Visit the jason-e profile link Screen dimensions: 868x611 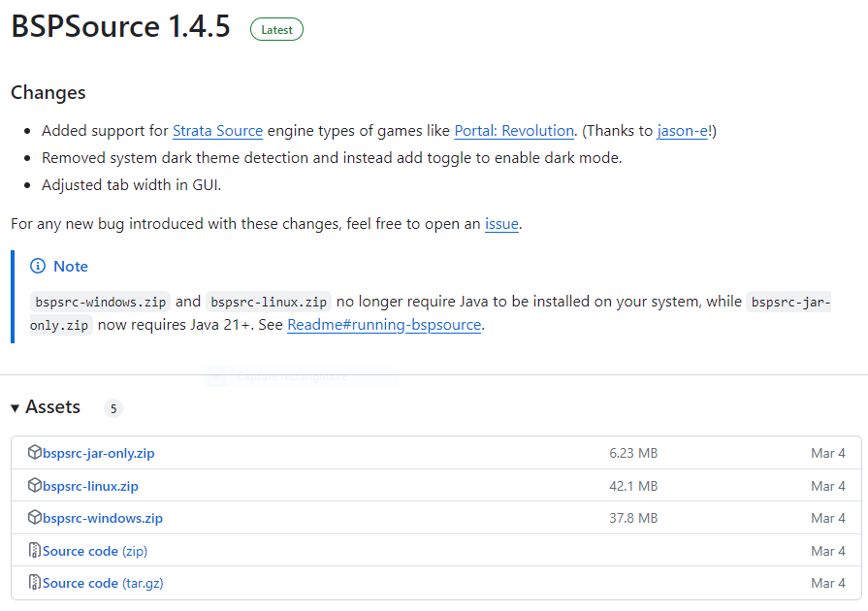tap(683, 131)
